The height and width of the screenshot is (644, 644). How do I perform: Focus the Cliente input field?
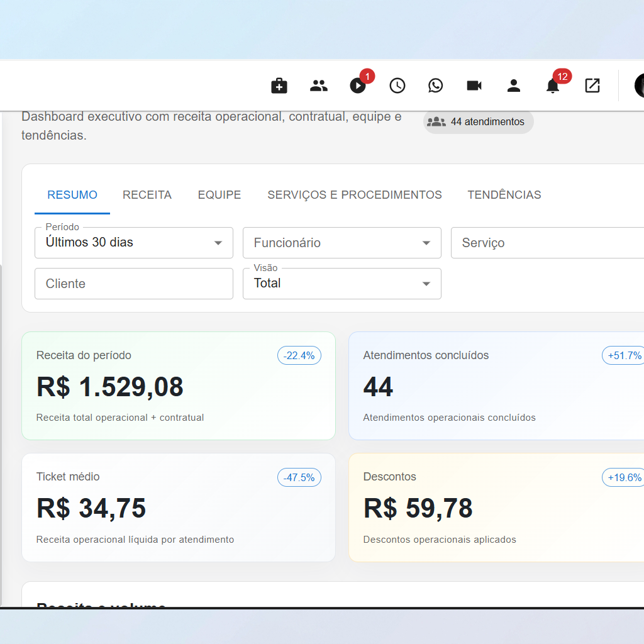pyautogui.click(x=134, y=284)
